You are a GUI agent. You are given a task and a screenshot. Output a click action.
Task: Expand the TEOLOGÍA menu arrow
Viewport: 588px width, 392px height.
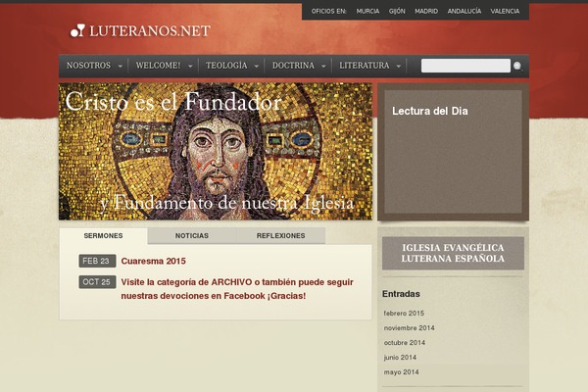pos(257,66)
